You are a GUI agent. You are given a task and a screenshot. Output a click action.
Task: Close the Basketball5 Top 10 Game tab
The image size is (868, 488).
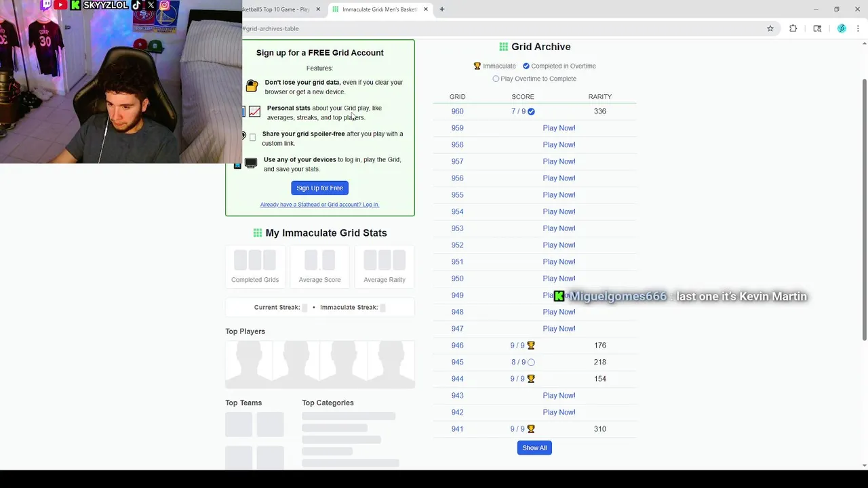(319, 9)
